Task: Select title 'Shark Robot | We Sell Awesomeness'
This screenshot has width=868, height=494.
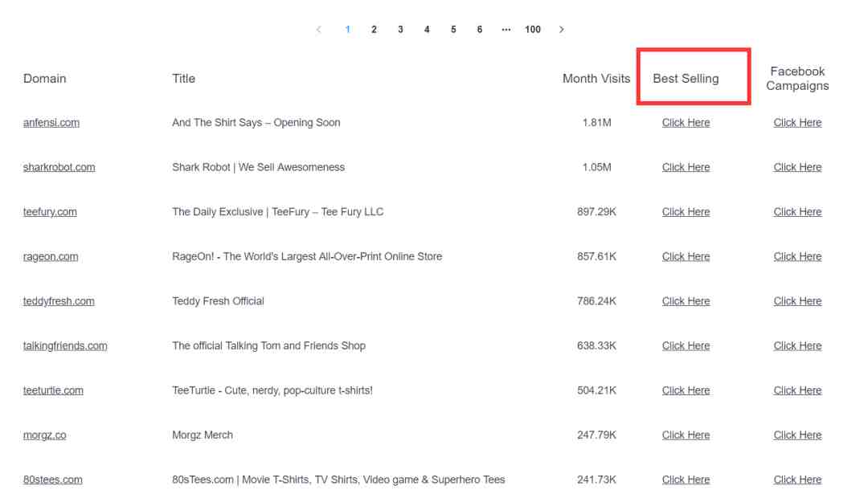Action: (x=259, y=167)
